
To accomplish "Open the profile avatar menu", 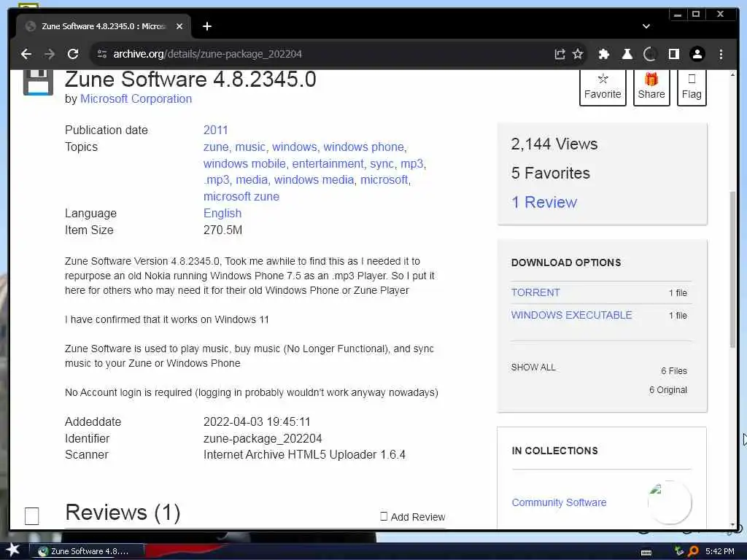I will [x=697, y=54].
